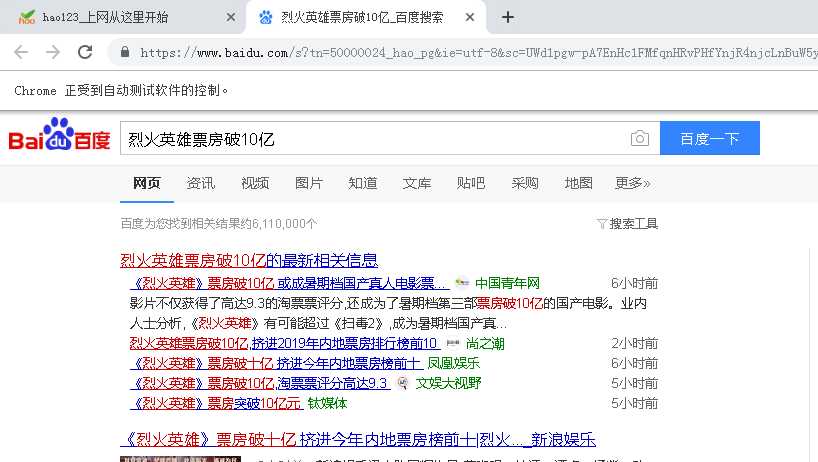Click the 文娱大视野 source label

click(x=448, y=384)
